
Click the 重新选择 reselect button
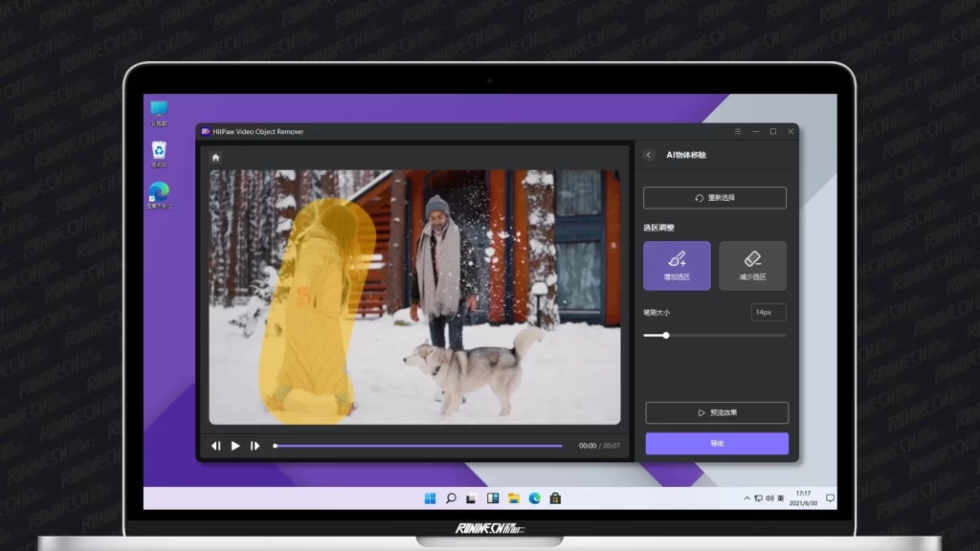[x=715, y=198]
